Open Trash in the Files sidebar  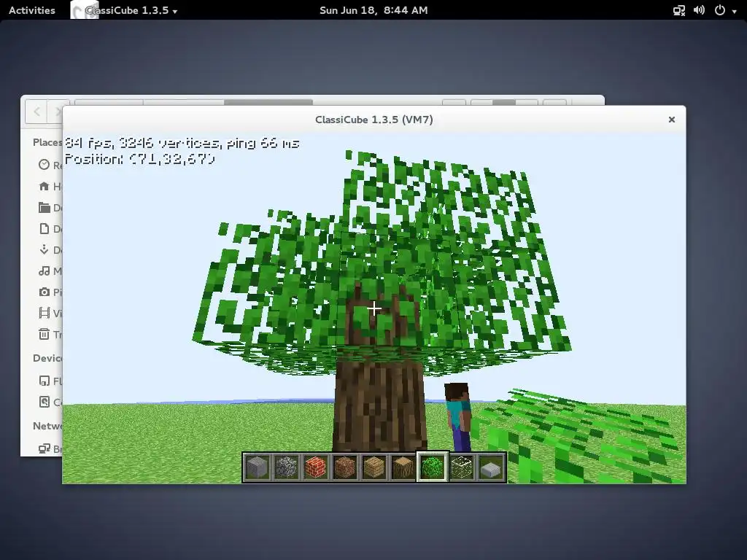point(44,334)
